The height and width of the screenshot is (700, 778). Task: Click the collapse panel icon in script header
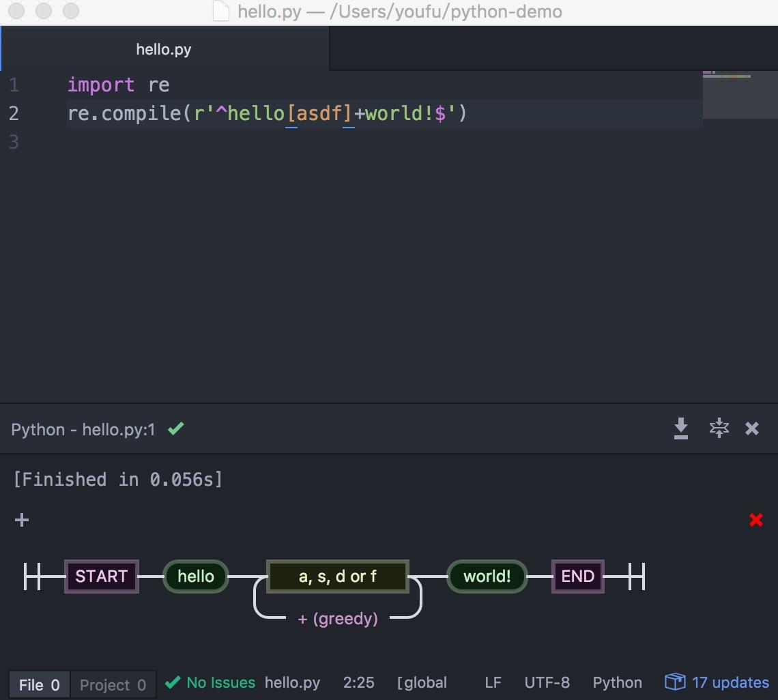[719, 428]
